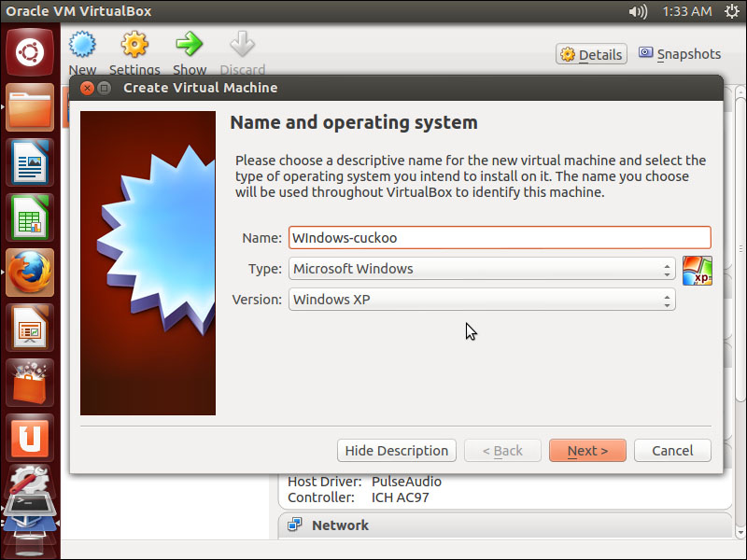Open LibreOffice Impress from the dock
Viewport: 747px width, 560px height.
[30, 328]
